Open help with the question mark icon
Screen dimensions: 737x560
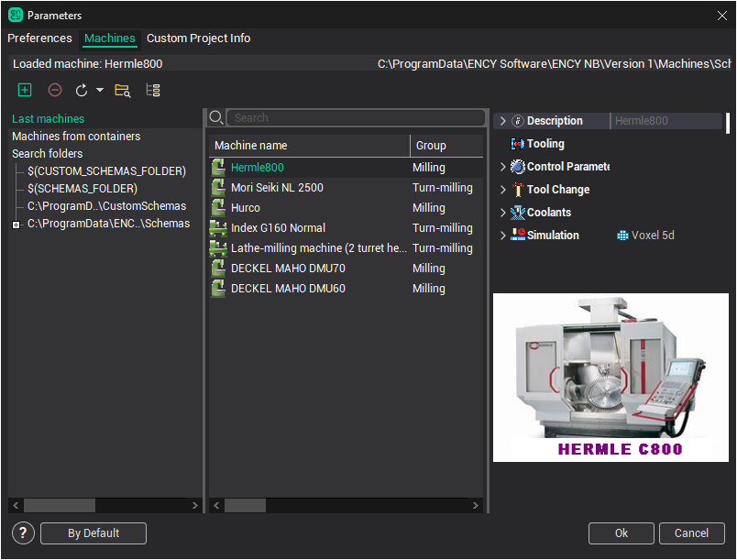(24, 533)
